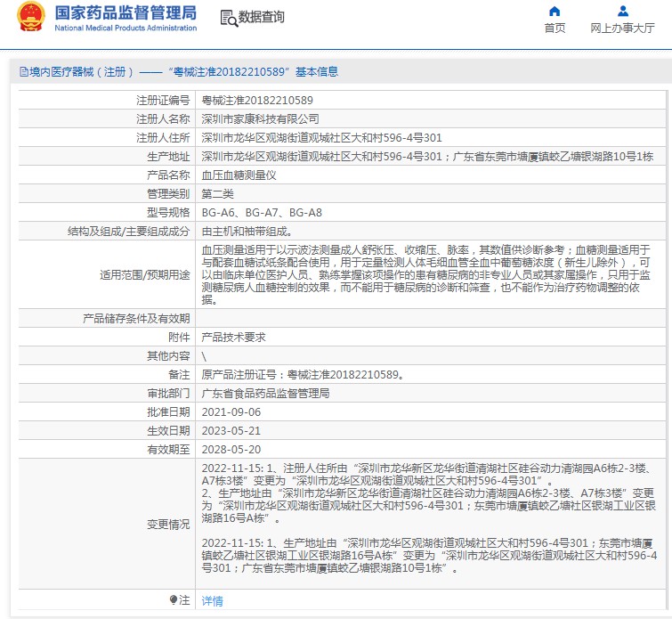Click the model spec BG-A6、BG-A7、BG-A8

(x=262, y=212)
